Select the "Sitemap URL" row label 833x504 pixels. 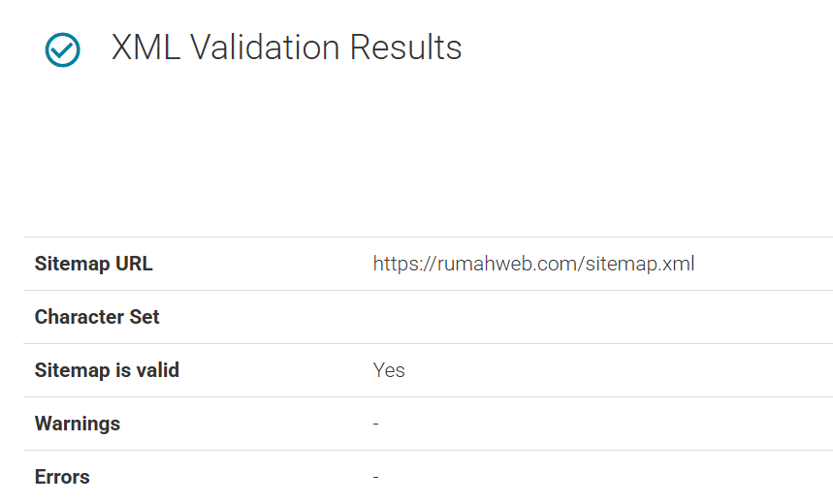pos(93,264)
